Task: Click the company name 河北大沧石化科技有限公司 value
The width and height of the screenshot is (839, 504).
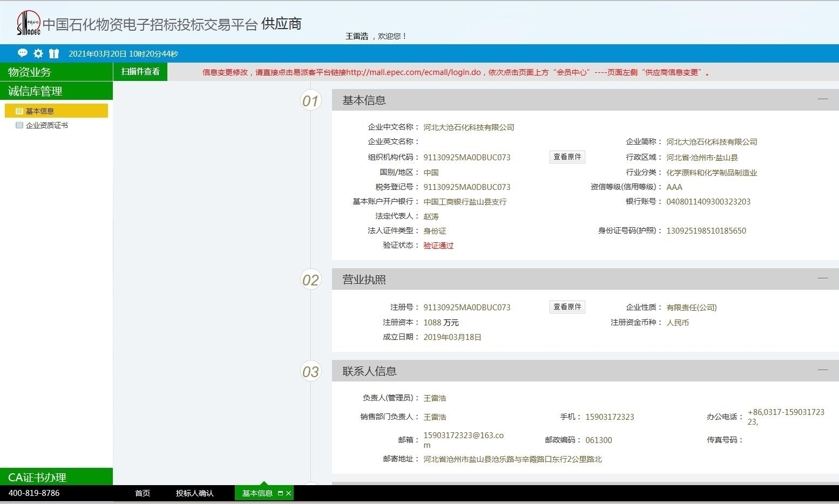Action: (469, 127)
